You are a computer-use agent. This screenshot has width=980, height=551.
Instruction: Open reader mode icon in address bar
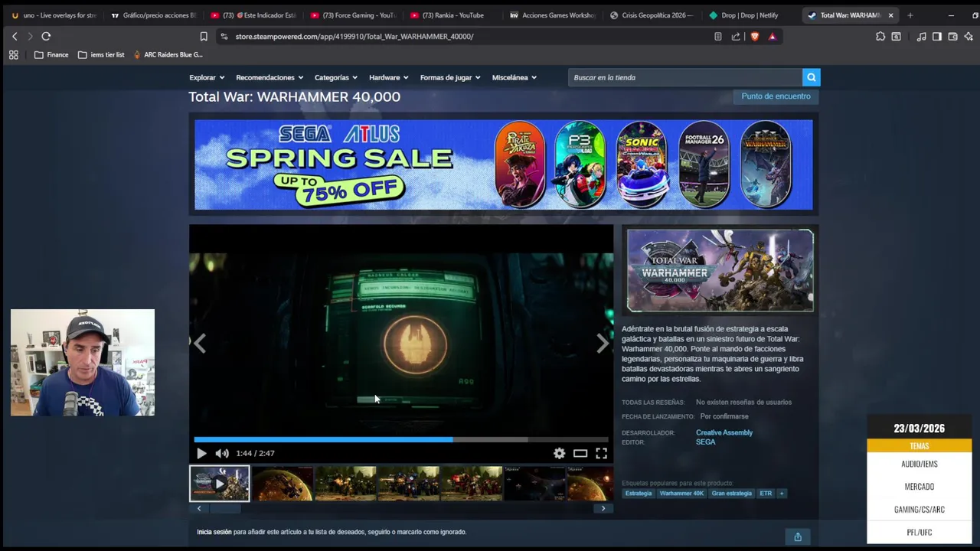pyautogui.click(x=717, y=36)
